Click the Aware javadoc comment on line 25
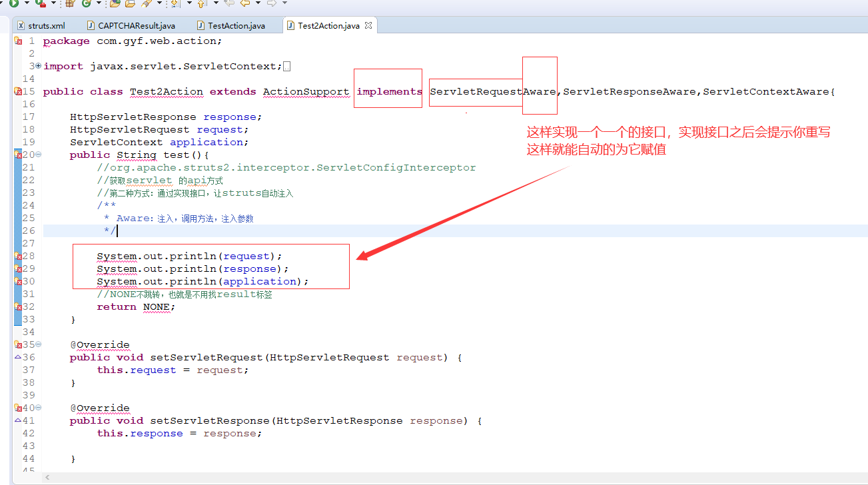Viewport: 868px width, 485px height. coord(179,219)
